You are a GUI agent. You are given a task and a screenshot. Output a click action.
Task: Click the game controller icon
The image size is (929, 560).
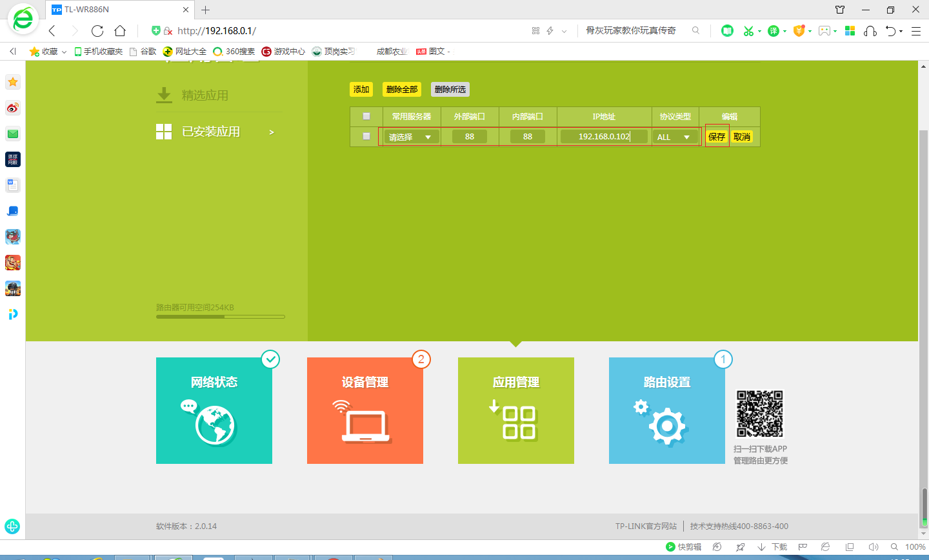tap(824, 30)
